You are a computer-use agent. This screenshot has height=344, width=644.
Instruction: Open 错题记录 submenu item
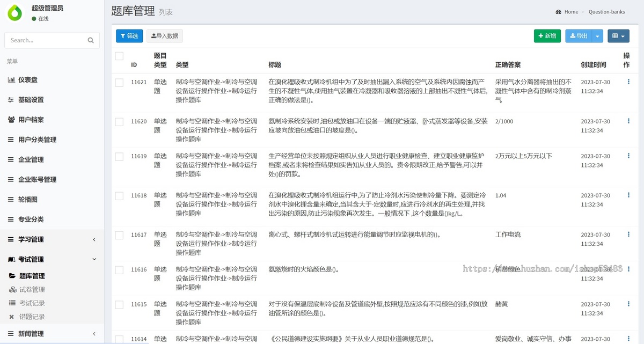52,317
